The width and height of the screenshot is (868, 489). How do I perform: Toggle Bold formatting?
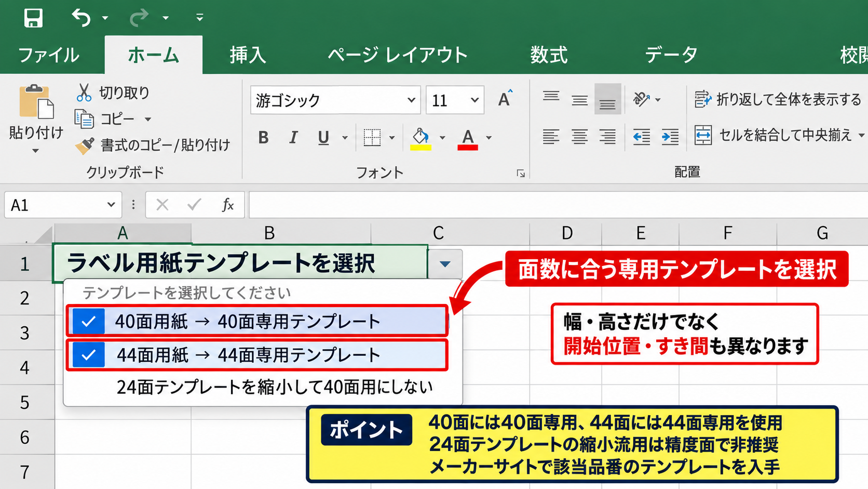[x=263, y=138]
